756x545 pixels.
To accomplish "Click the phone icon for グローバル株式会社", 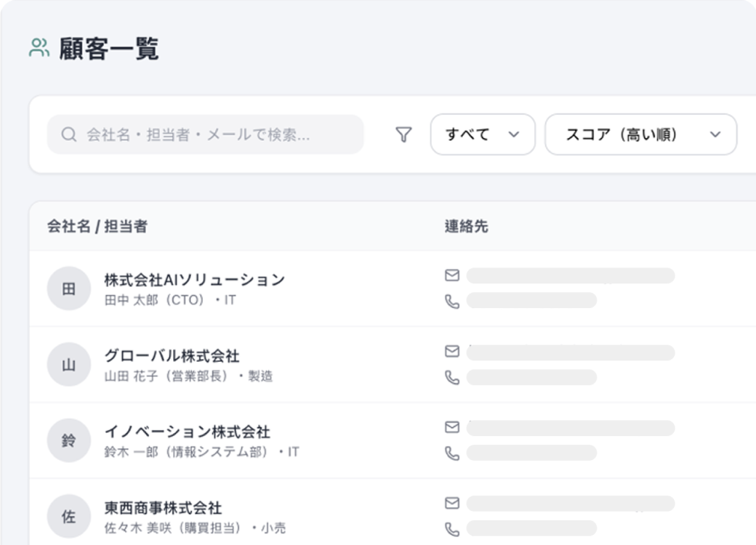I will (452, 377).
